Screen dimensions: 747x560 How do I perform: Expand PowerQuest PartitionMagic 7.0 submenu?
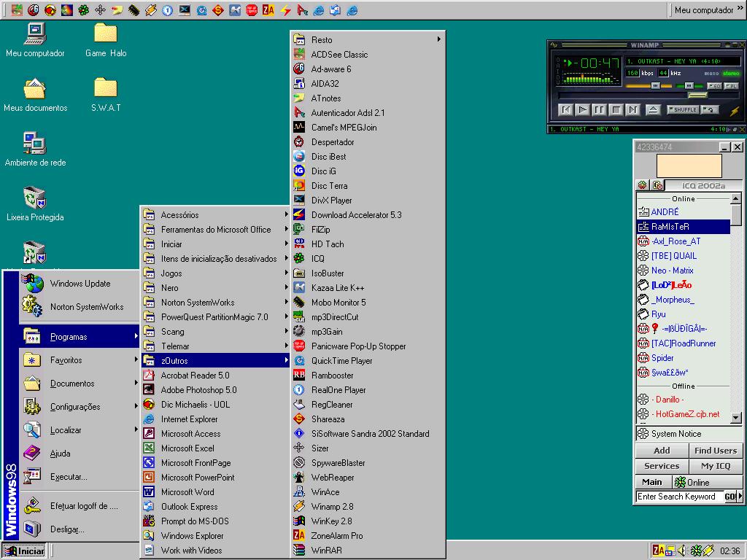(215, 317)
